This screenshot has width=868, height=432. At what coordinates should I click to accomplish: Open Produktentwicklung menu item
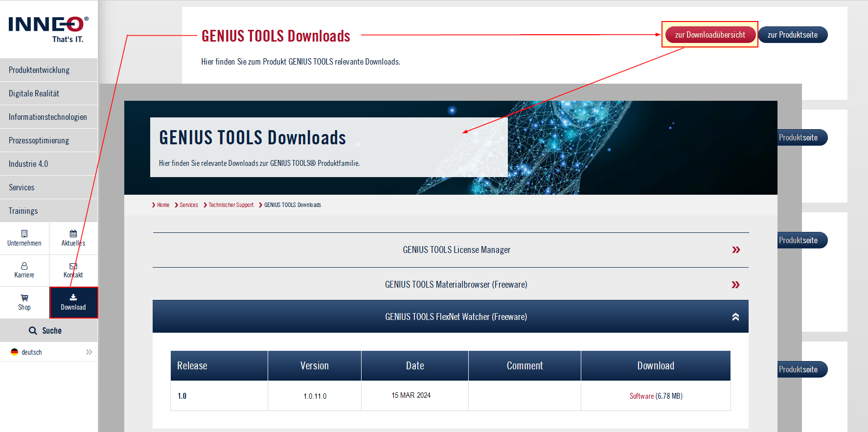coord(48,70)
